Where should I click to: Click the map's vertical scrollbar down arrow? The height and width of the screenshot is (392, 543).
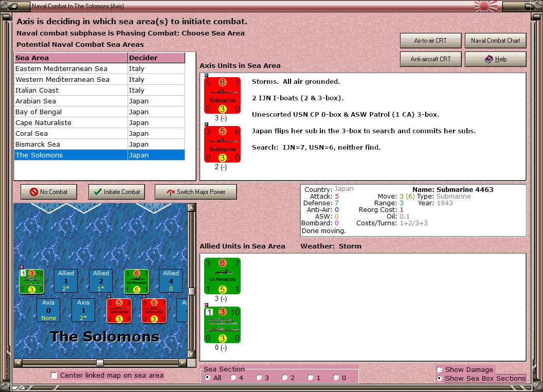click(x=191, y=354)
